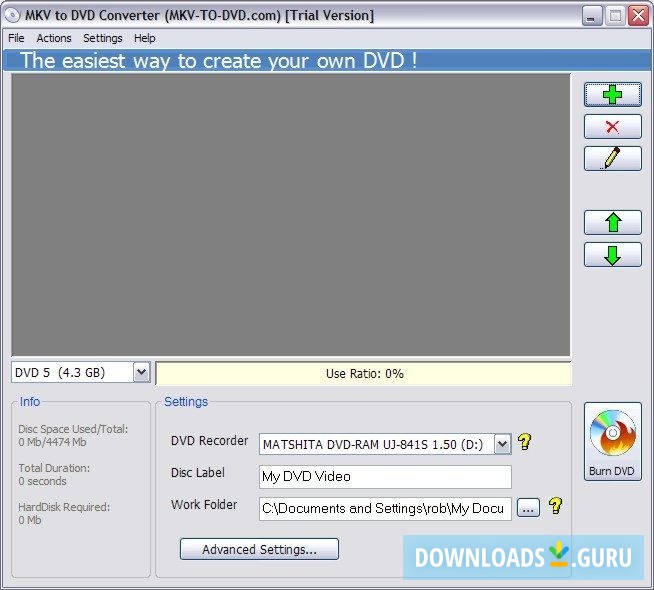Viewport: 654px width, 590px height.
Task: Expand the DVD 5 (4.3 GB) disc size dropdown
Action: [x=141, y=372]
